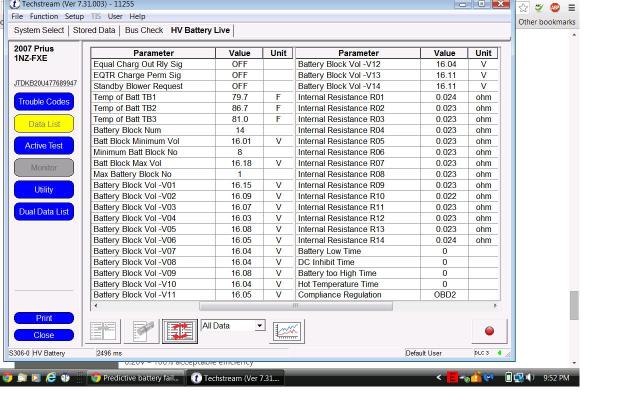
Task: Open the Active Test button
Action: point(44,146)
